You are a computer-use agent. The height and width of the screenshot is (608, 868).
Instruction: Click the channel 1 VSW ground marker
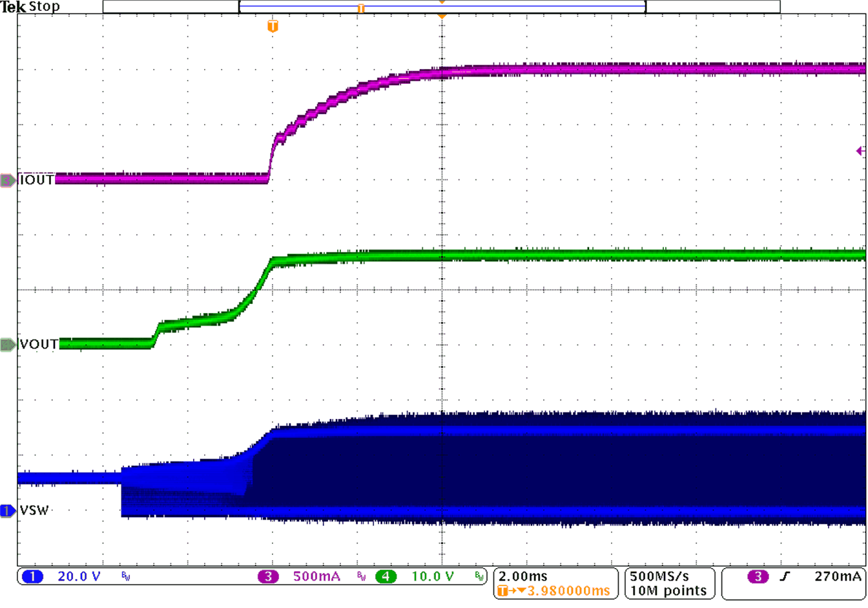pyautogui.click(x=8, y=511)
